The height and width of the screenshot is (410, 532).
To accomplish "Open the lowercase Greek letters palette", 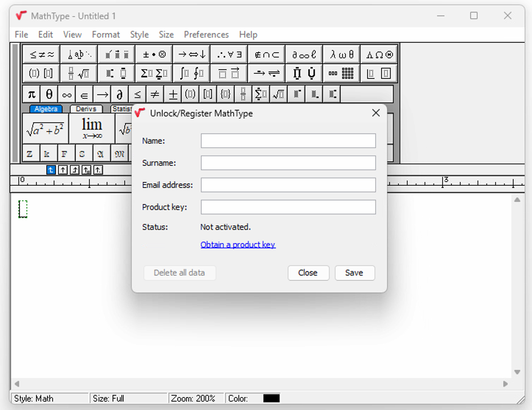I will click(341, 54).
